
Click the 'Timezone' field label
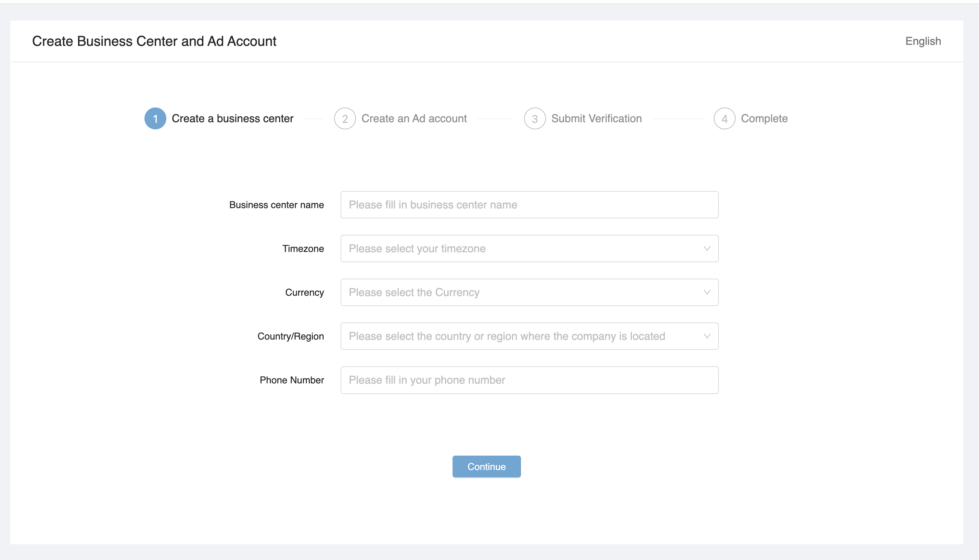click(303, 249)
